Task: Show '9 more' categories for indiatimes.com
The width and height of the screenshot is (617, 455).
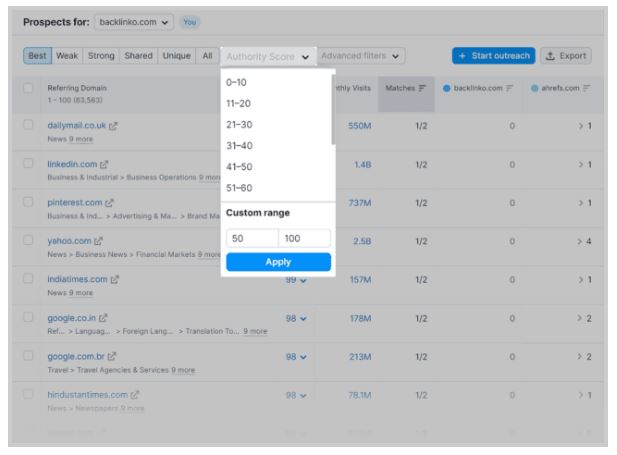Action: coord(81,293)
